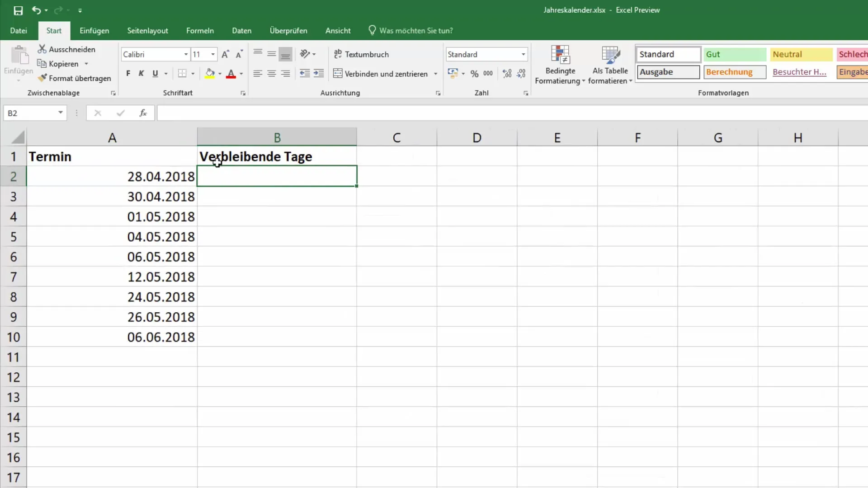Click accounting number format icon
The width and height of the screenshot is (868, 488).
tap(453, 74)
